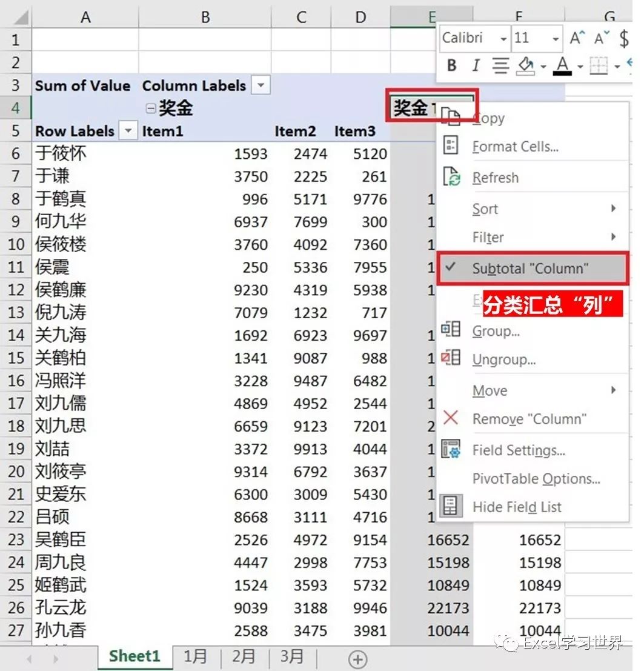Screen dimensions: 644x671
Task: Open the Column Labels filter dropdown
Action: (x=261, y=85)
